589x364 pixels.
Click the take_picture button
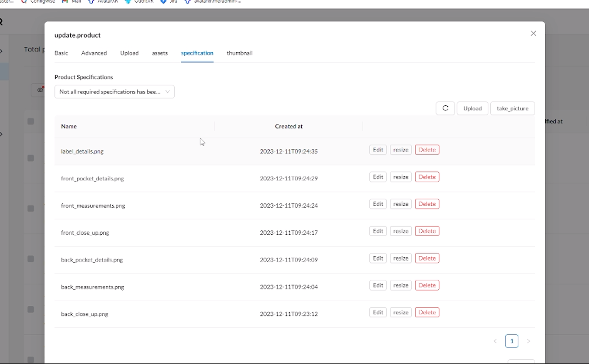(x=513, y=108)
